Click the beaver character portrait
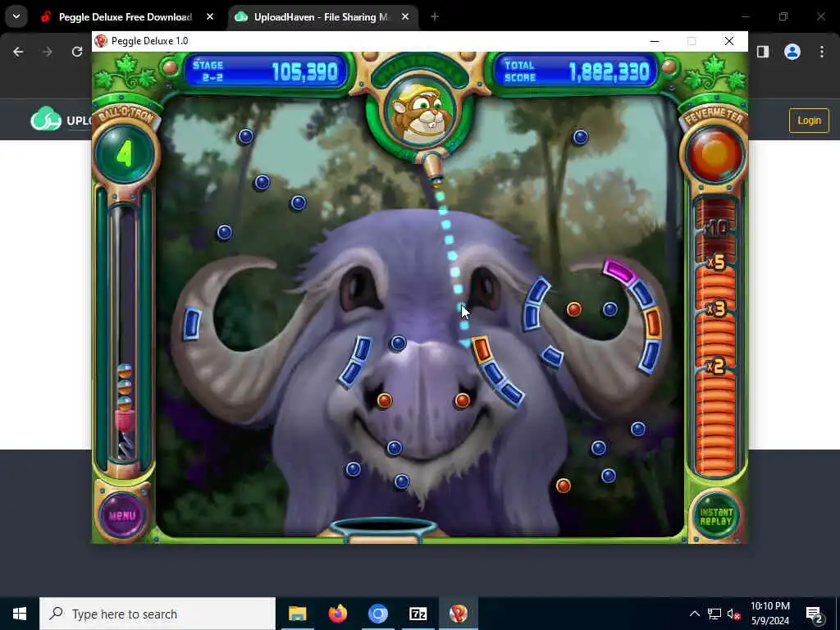840x630 pixels. [421, 113]
